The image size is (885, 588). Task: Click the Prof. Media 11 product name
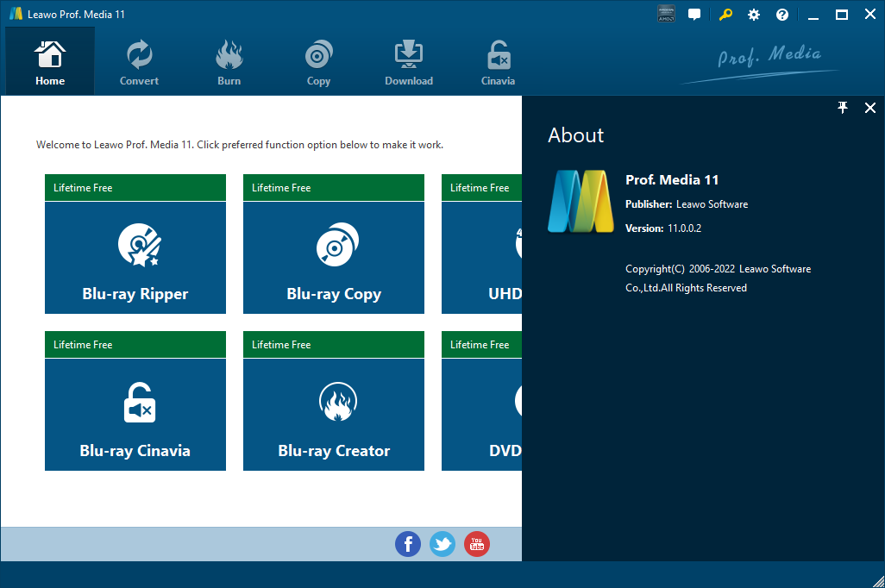(672, 180)
